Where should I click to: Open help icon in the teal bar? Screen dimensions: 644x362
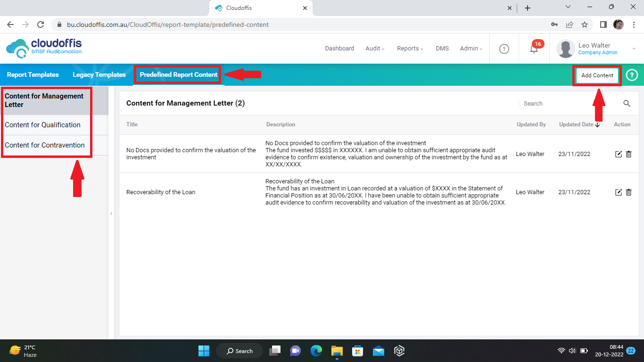point(632,75)
